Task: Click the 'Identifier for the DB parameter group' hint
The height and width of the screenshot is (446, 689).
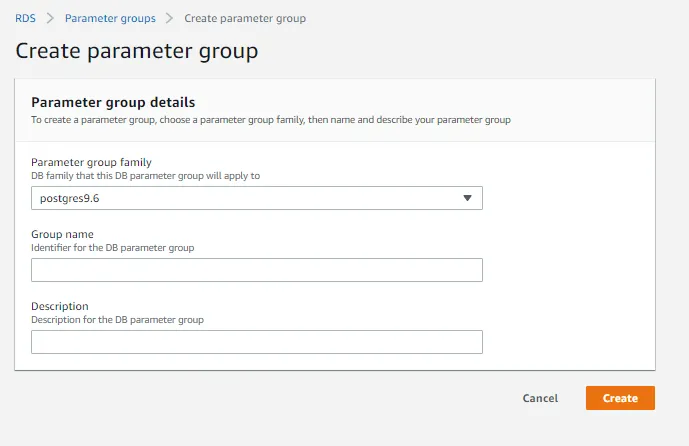Action: point(112,247)
